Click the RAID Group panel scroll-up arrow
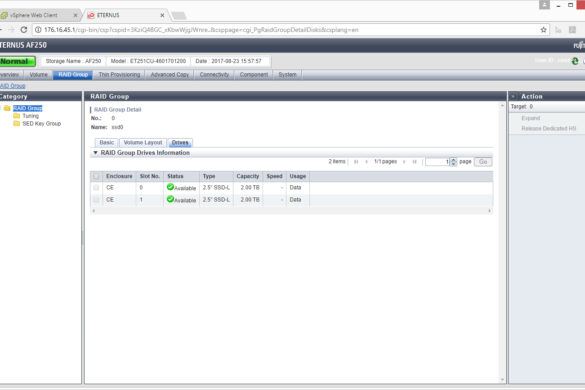585x390 pixels. click(x=502, y=106)
